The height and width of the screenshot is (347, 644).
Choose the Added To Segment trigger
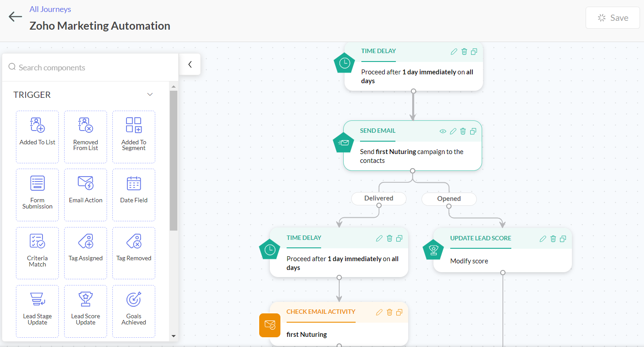134,137
